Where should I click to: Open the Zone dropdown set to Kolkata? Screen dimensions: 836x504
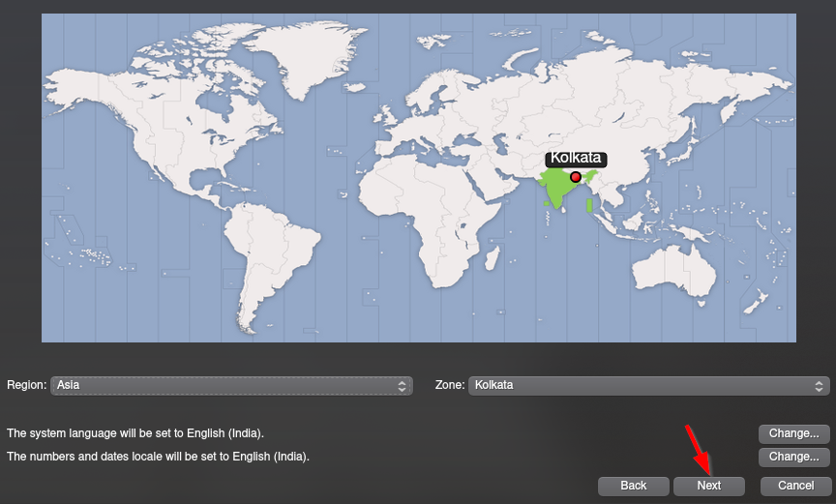649,385
